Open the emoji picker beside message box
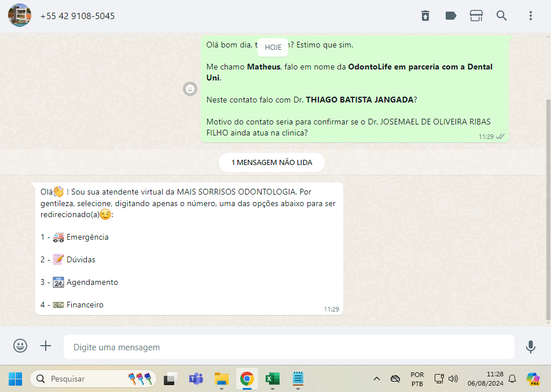551x392 pixels. click(x=20, y=346)
